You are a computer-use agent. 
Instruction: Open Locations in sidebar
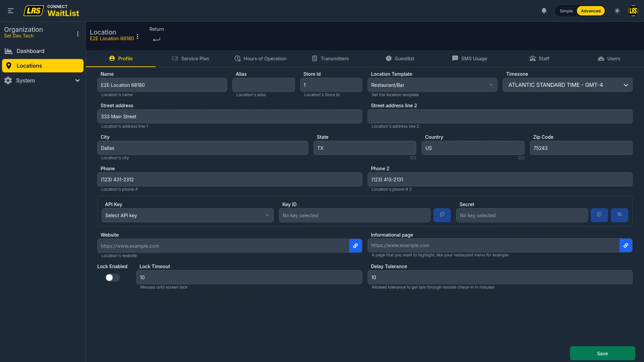43,66
